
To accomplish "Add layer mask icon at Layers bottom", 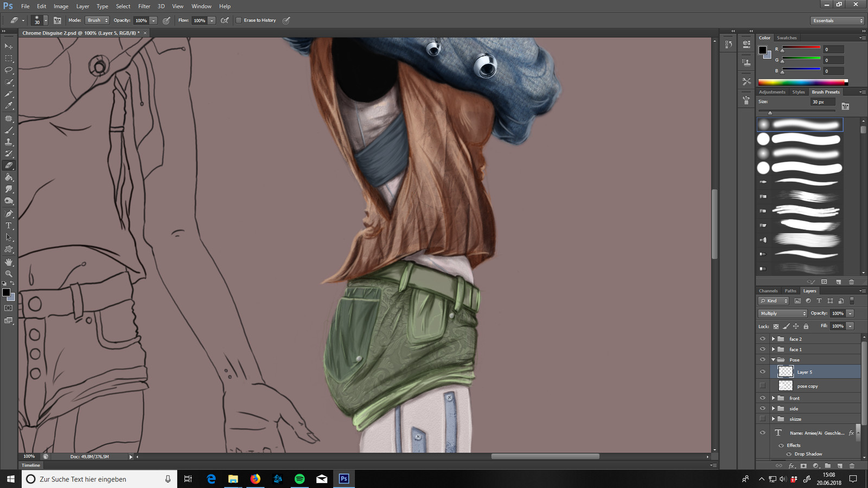I will 803,465.
